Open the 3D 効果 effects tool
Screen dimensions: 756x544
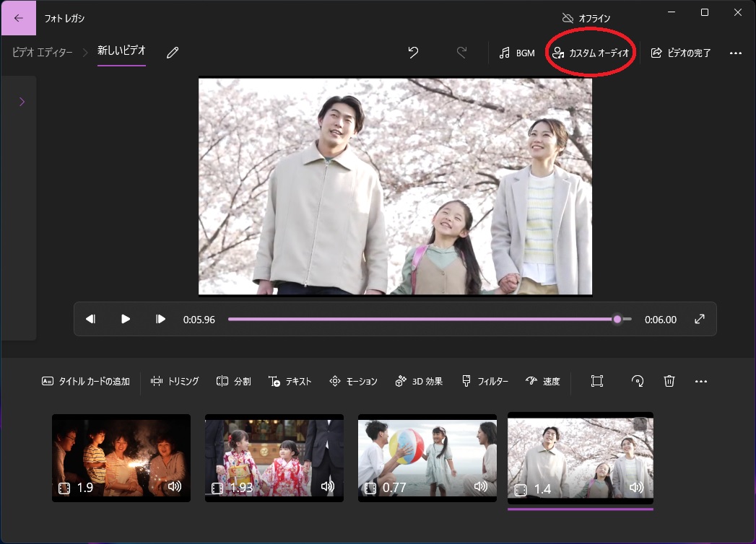(x=419, y=382)
